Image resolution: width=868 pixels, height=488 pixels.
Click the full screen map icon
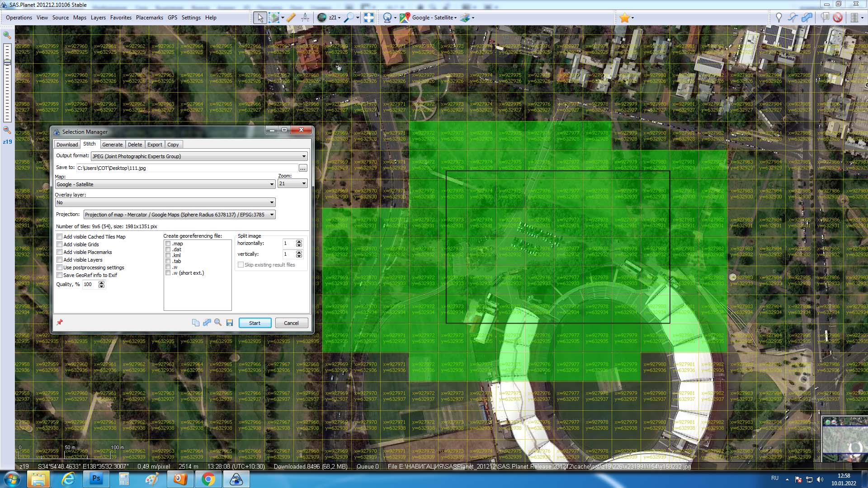tap(369, 18)
